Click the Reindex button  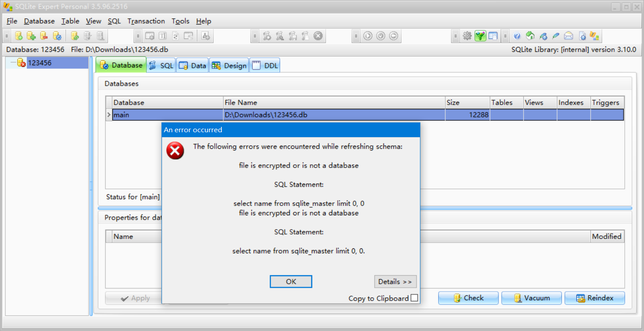(x=595, y=298)
